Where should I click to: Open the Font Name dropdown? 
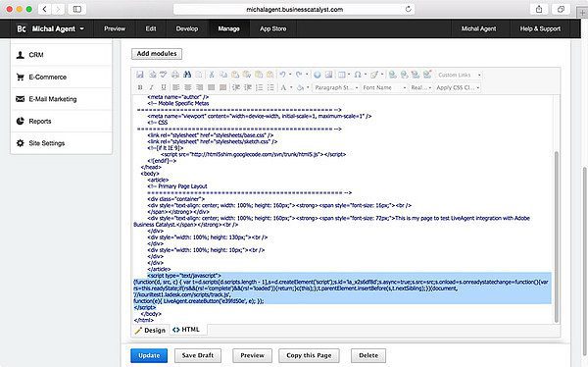pos(384,87)
